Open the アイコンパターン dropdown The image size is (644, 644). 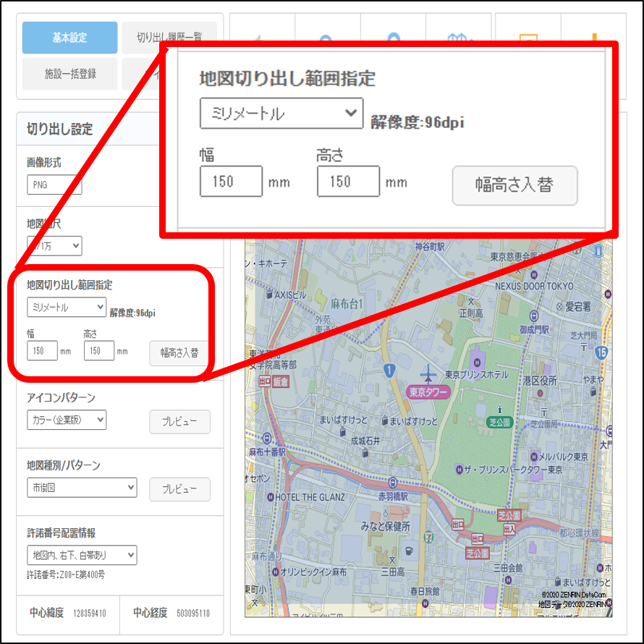pos(67,420)
